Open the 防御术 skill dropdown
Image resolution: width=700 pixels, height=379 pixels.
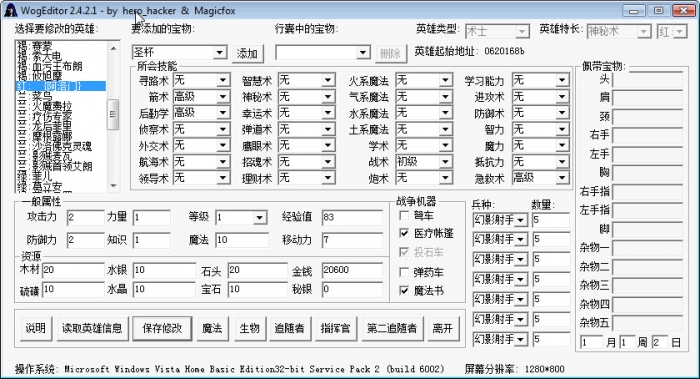point(562,113)
